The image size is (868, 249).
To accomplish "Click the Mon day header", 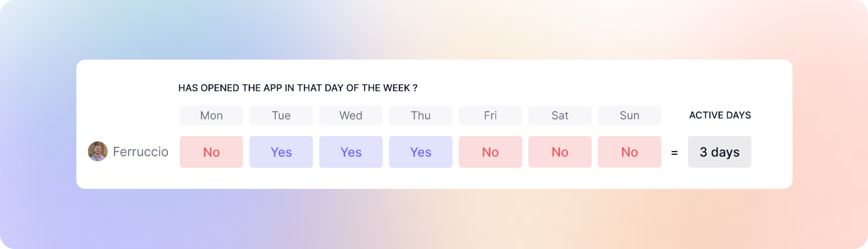I will (x=211, y=115).
